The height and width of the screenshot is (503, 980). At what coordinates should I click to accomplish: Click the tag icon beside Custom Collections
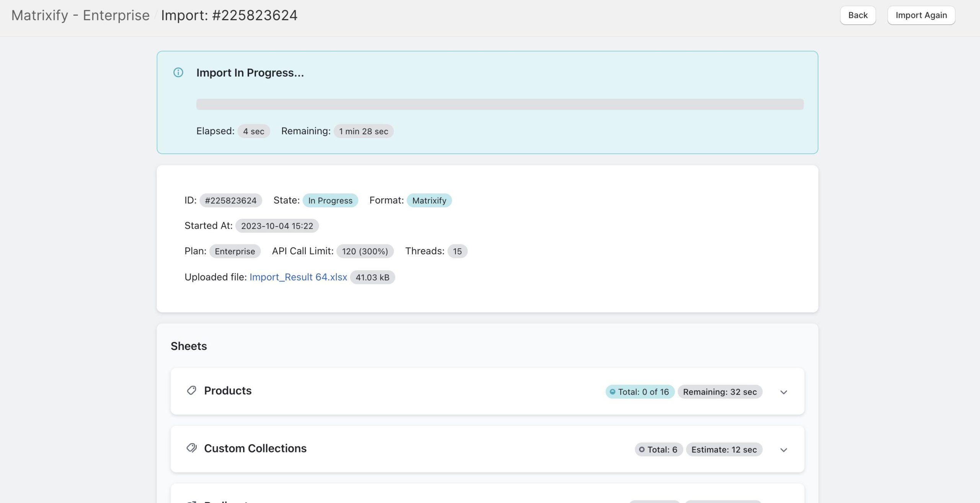191,448
